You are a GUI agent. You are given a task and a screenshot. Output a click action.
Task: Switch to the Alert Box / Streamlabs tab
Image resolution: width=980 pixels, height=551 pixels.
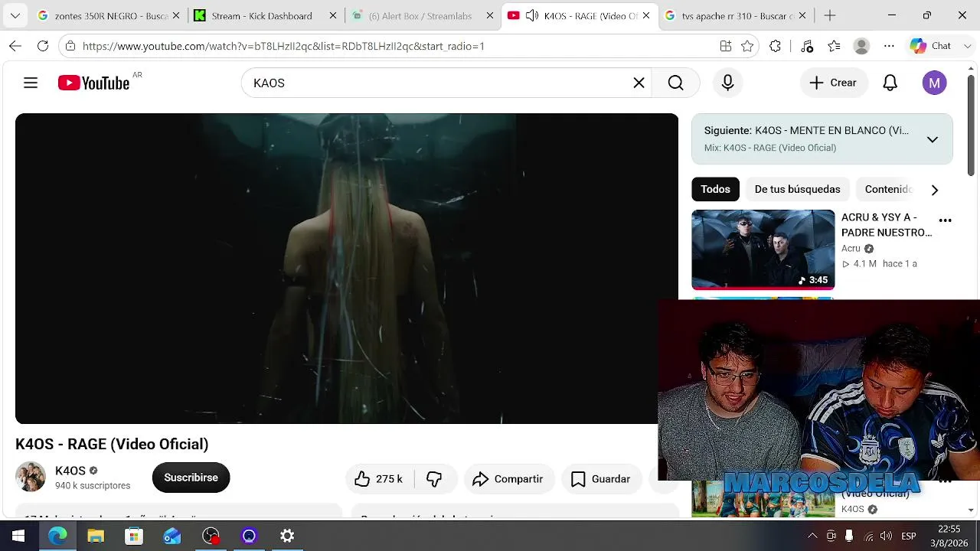pyautogui.click(x=422, y=15)
